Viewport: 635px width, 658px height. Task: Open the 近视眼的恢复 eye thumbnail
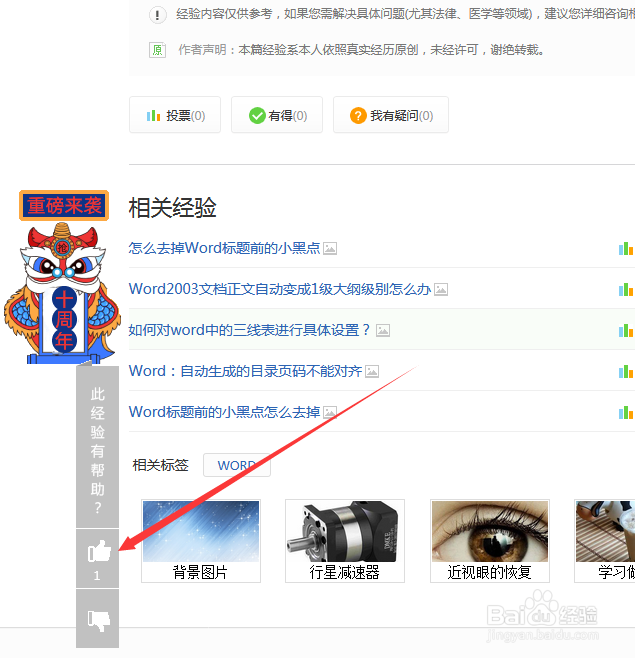(490, 541)
